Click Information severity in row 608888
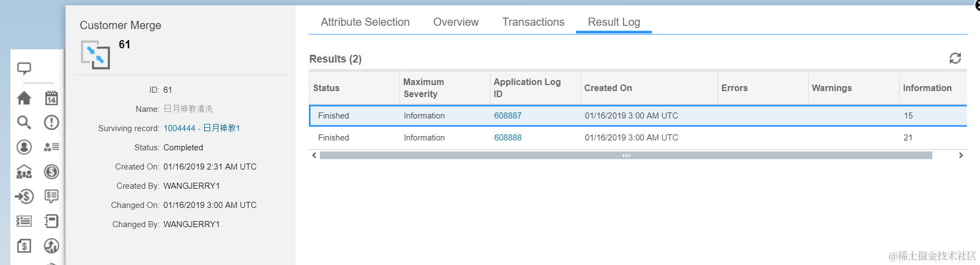Image resolution: width=980 pixels, height=265 pixels. pyautogui.click(x=424, y=138)
